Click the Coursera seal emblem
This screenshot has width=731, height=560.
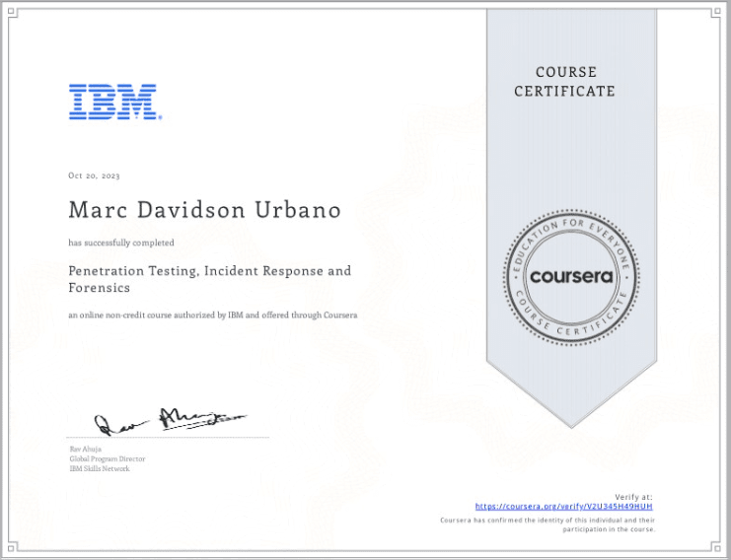click(571, 277)
